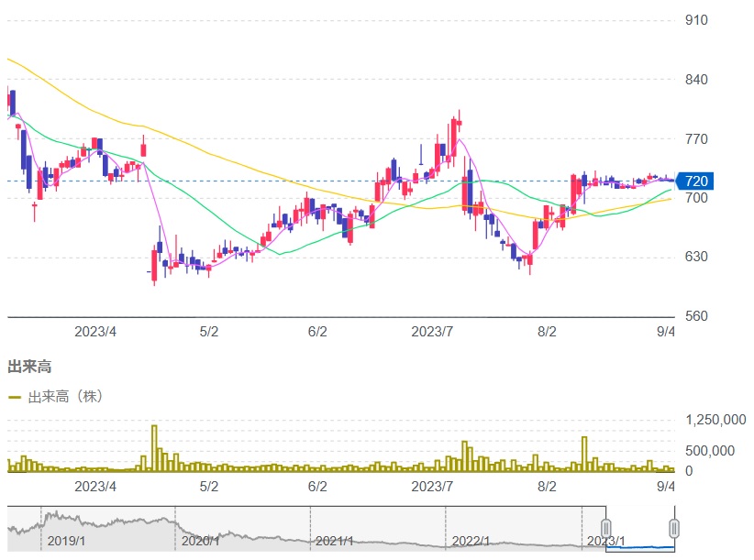
Task: Click the tallest volume bar in the volume chart
Action: (154, 447)
